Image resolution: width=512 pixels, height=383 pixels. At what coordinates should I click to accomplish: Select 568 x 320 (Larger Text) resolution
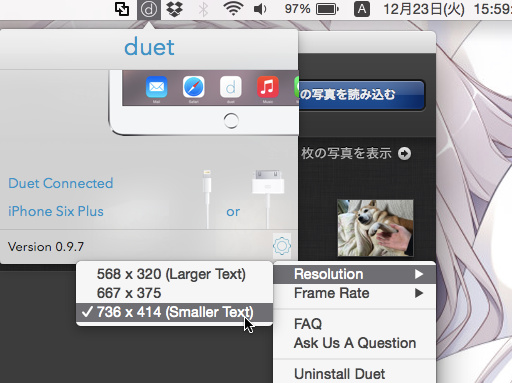pos(174,274)
